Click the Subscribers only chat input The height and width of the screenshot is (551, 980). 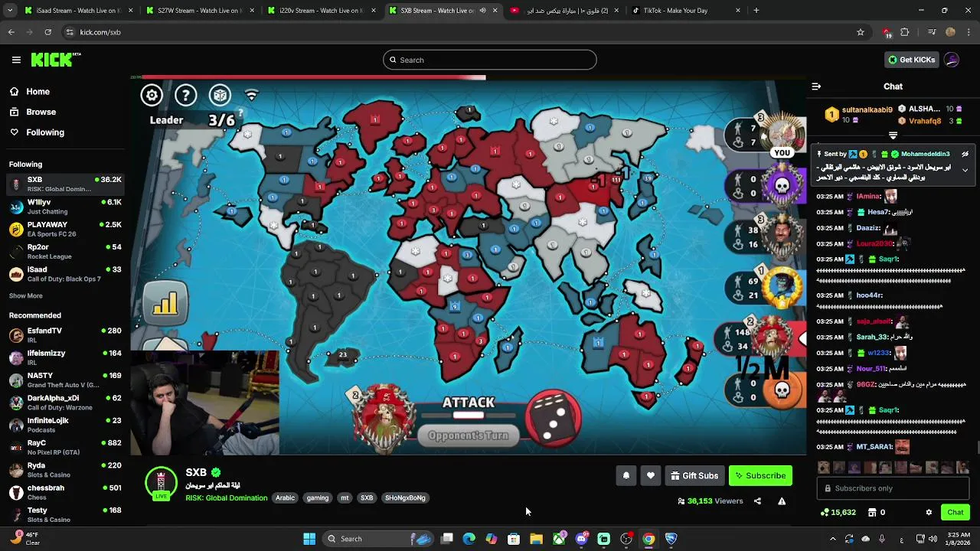tap(893, 488)
